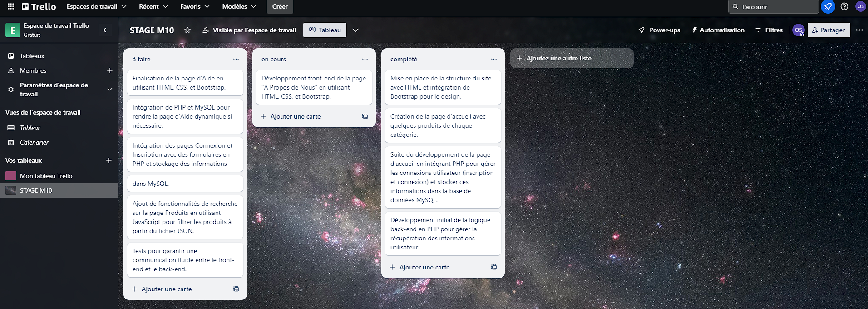Open the help question mark icon
The image size is (868, 309).
844,6
